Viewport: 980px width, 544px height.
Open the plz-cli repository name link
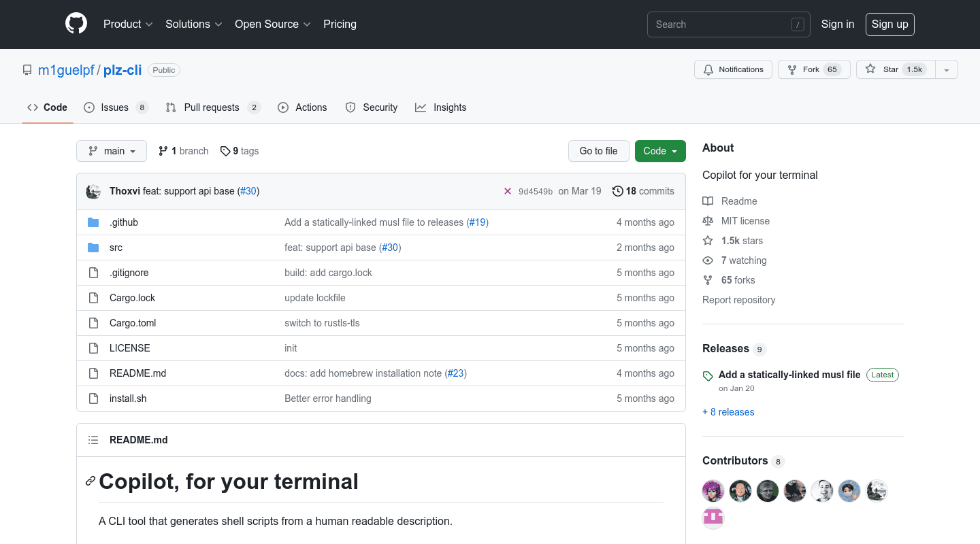pos(122,70)
